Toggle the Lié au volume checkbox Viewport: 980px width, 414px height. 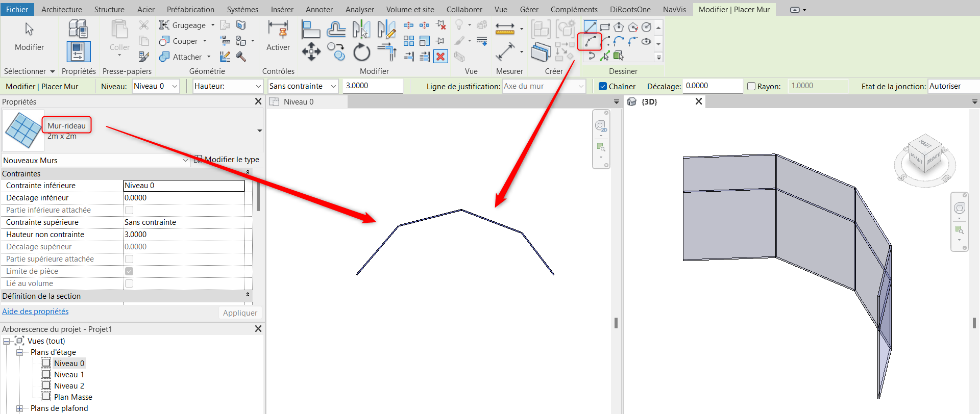[129, 283]
